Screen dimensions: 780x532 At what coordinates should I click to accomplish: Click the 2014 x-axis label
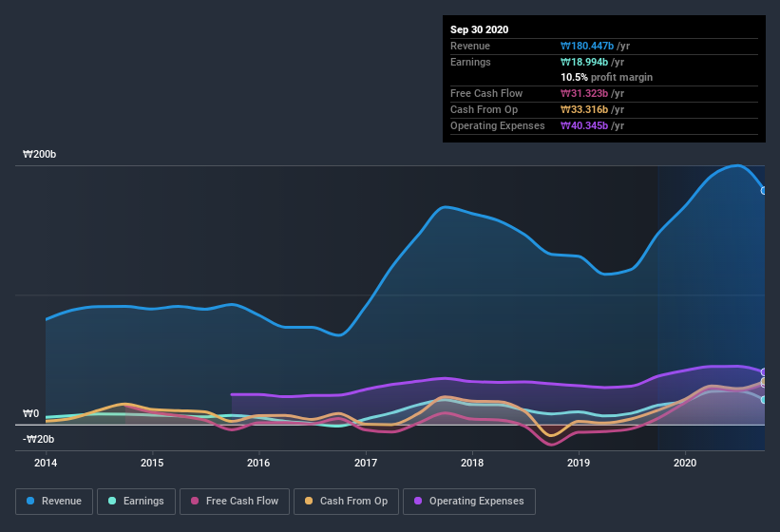pos(46,463)
